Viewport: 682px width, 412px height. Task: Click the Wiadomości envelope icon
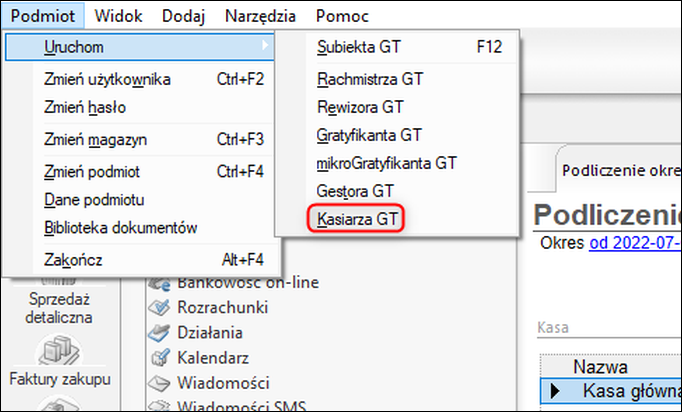(157, 382)
